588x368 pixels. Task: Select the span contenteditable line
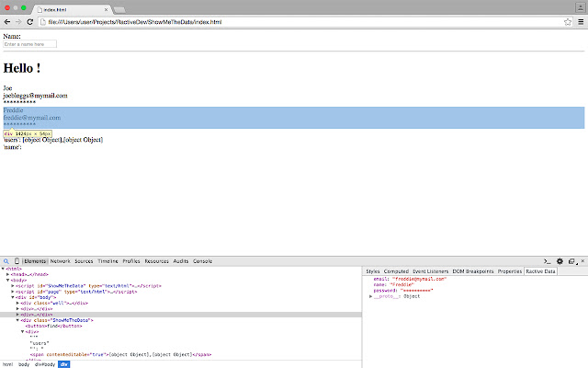point(120,354)
